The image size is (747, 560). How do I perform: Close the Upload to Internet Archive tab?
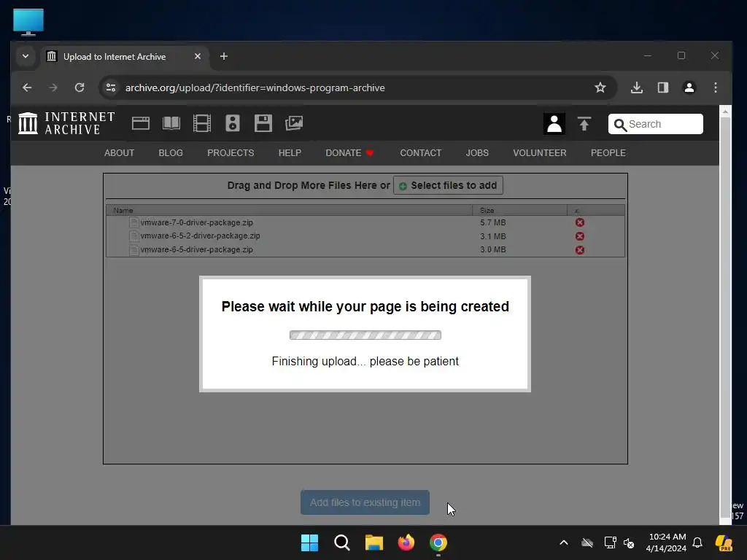[x=198, y=56]
